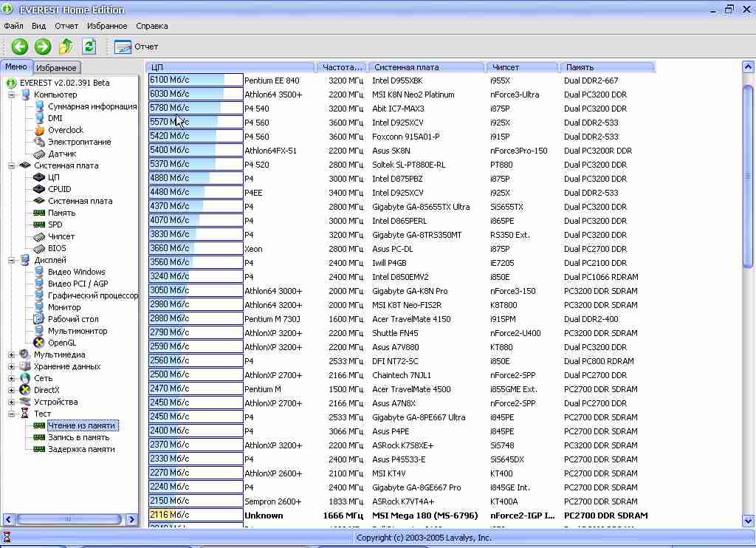
Task: Sort by the ЦП column header
Action: click(231, 67)
